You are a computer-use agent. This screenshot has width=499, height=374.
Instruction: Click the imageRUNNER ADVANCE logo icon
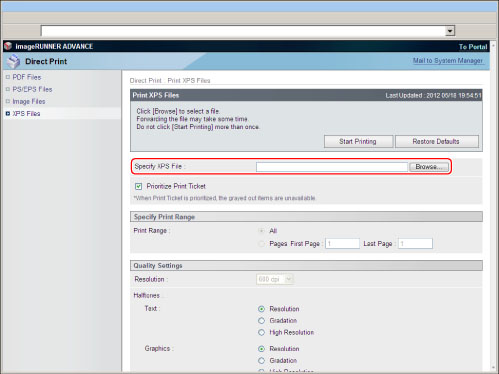pos(8,46)
